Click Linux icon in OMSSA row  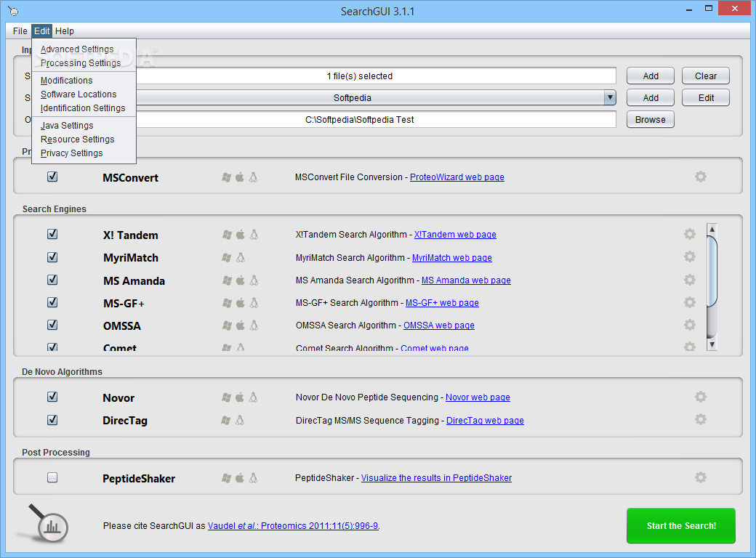tap(254, 325)
